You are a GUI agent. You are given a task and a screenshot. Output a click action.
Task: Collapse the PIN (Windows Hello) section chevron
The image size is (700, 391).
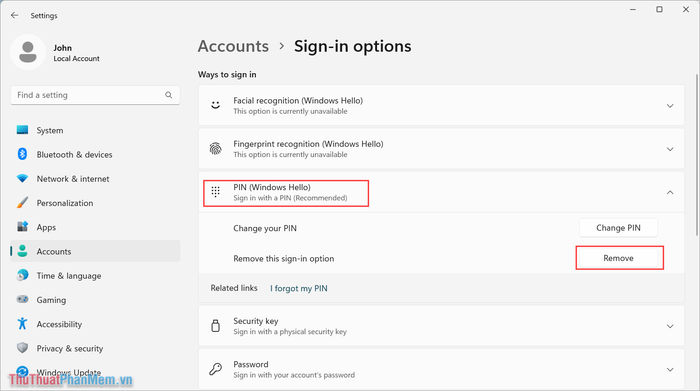tap(670, 192)
